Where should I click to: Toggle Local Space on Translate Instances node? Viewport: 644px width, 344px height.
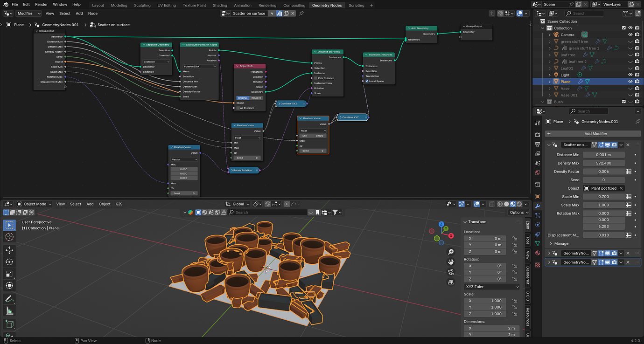point(366,81)
